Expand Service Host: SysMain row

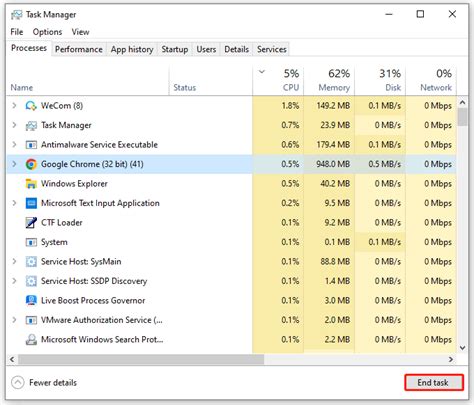(14, 261)
